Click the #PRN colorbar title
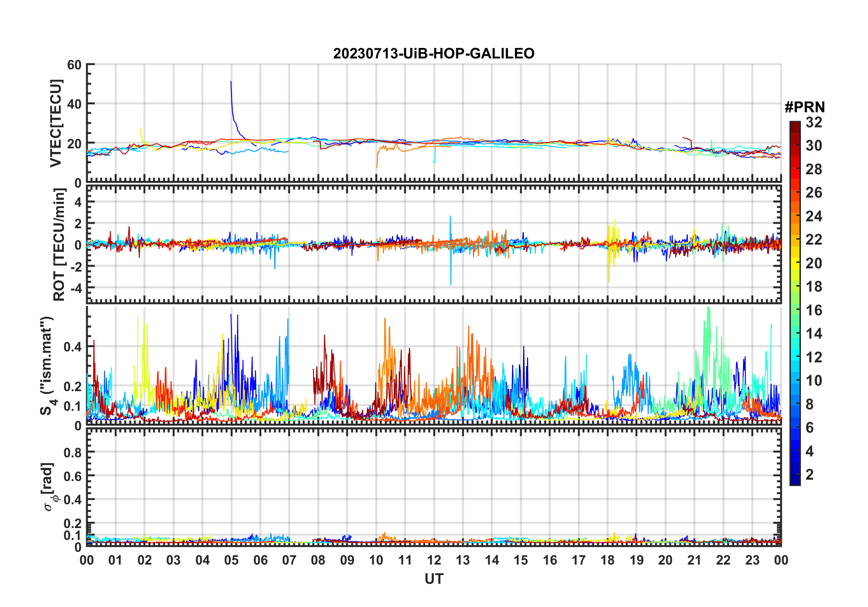 click(805, 107)
